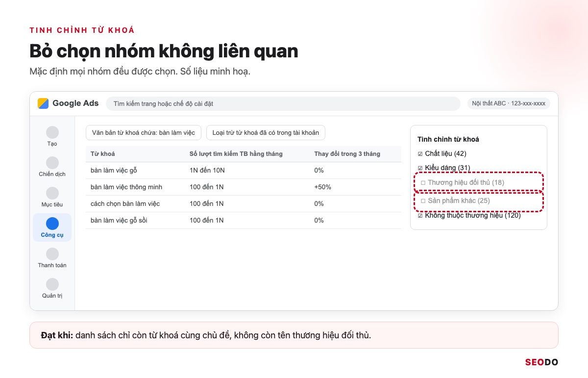
Task: Click the 1N đến 10N search volume cell
Action: coord(207,171)
